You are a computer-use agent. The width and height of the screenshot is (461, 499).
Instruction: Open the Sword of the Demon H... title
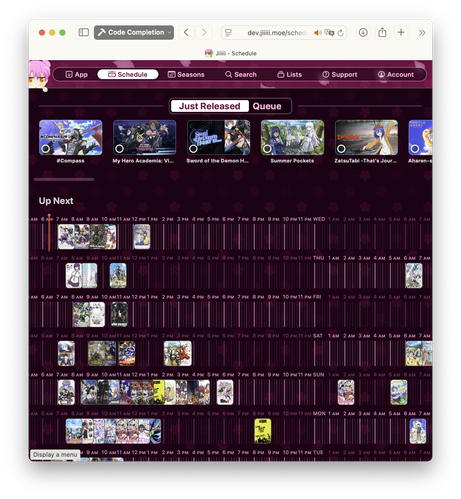(217, 161)
